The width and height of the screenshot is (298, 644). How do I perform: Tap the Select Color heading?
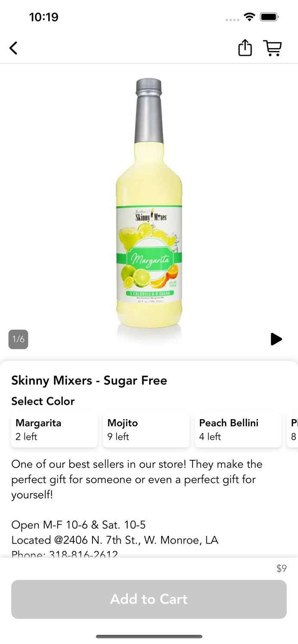click(x=43, y=401)
